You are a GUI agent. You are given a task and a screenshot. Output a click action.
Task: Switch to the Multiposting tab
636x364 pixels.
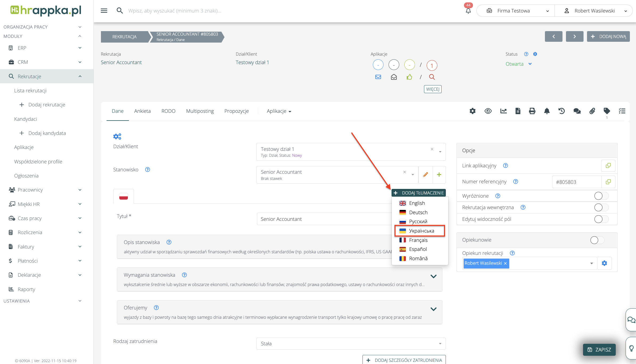coord(200,111)
